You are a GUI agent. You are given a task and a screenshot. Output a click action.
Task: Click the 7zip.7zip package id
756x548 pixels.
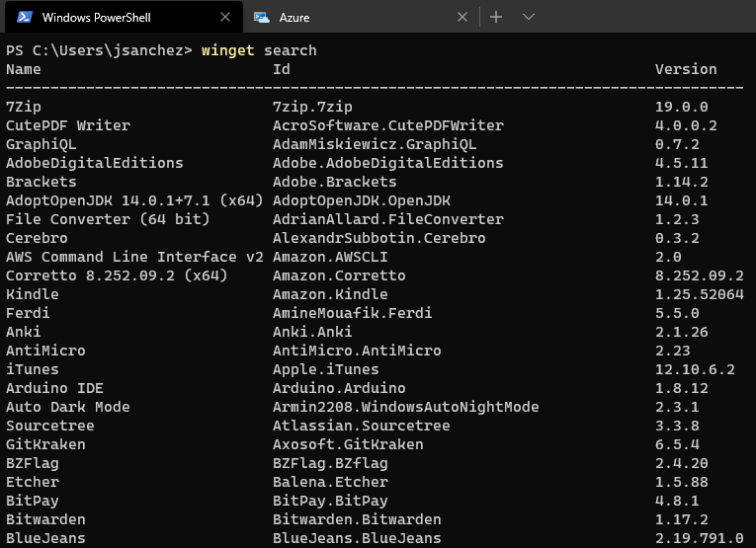click(312, 107)
